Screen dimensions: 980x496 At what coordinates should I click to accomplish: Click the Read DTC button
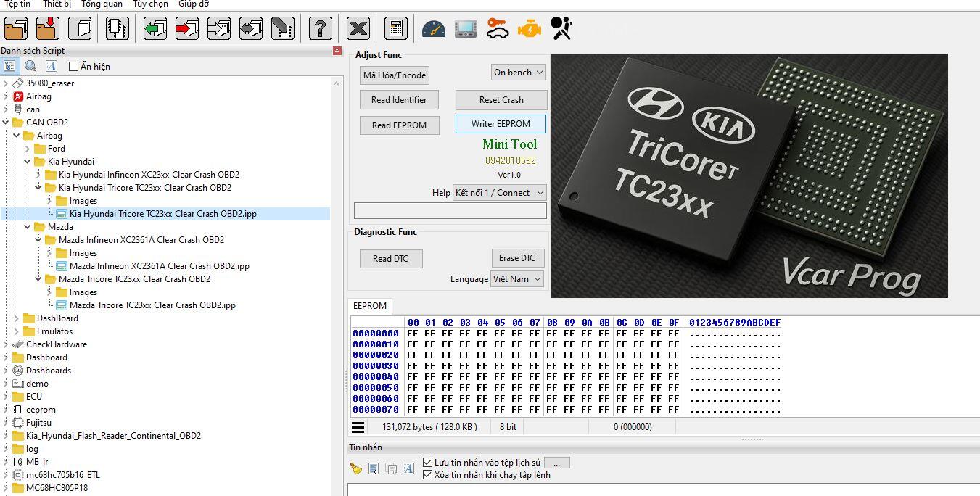point(391,259)
